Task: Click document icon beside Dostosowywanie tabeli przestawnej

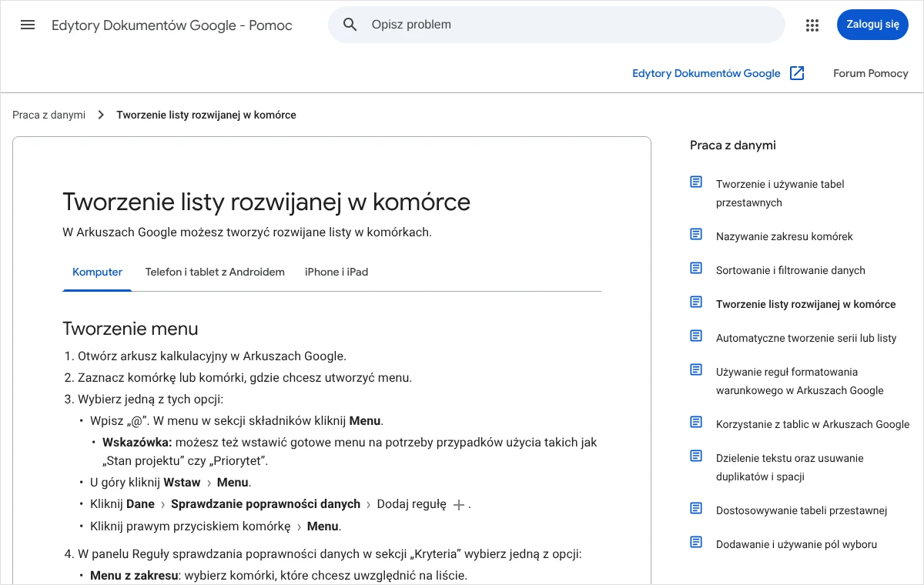Action: (x=696, y=508)
